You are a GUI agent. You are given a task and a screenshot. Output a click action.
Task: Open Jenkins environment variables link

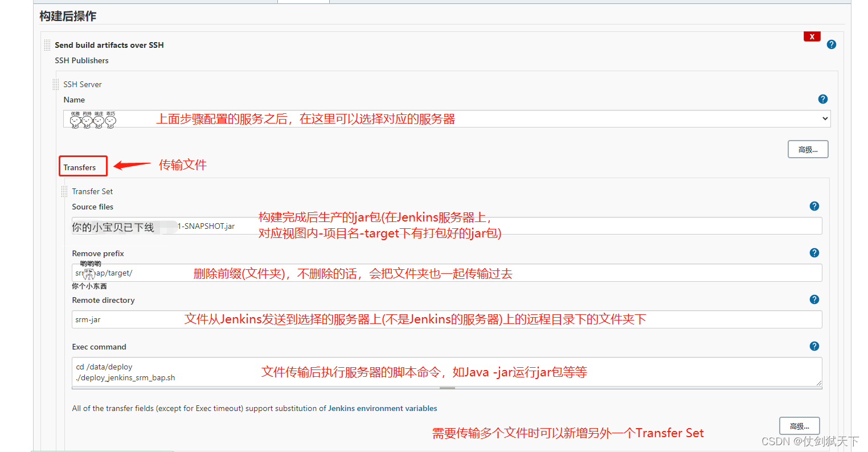(x=383, y=408)
